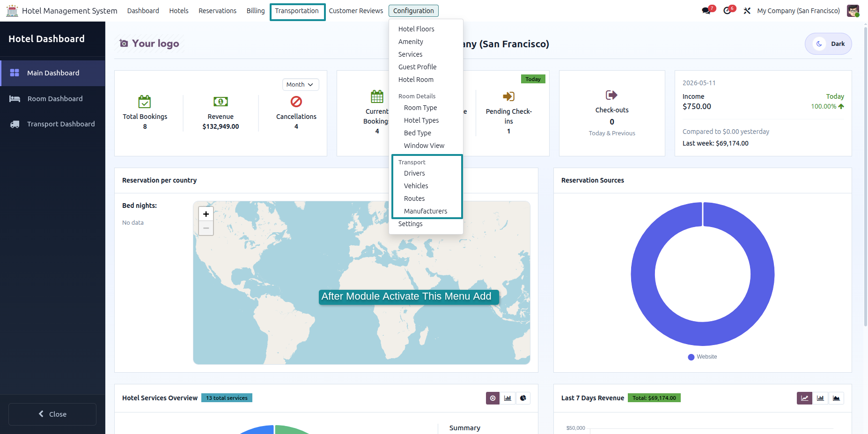Show Last 7 Days Revenue as area chart
This screenshot has width=868, height=434.
[x=836, y=398]
